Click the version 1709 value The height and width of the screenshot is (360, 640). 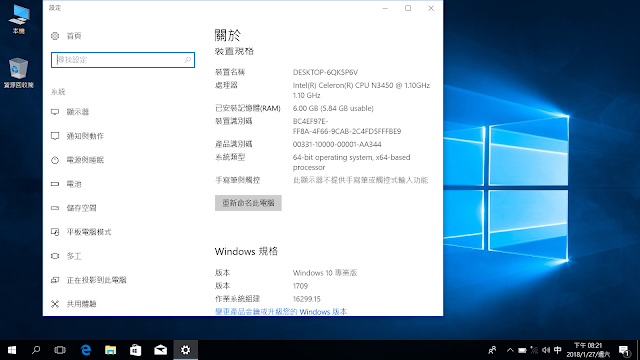300,286
